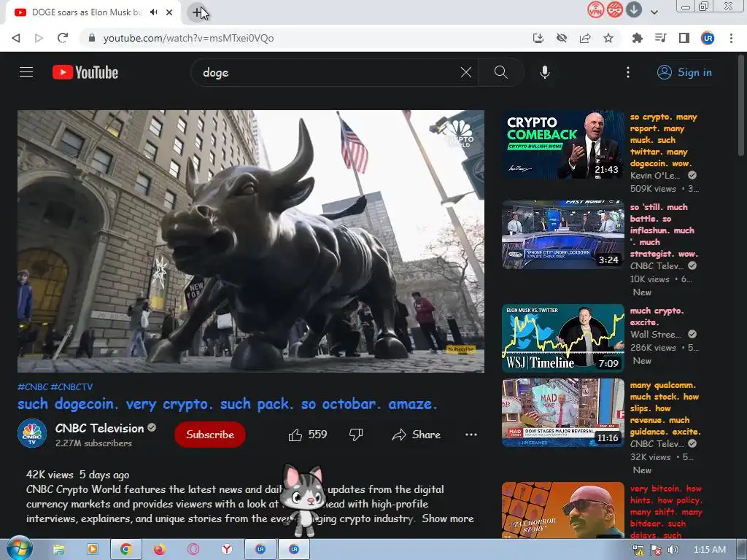Click the address bar URL

click(x=188, y=38)
